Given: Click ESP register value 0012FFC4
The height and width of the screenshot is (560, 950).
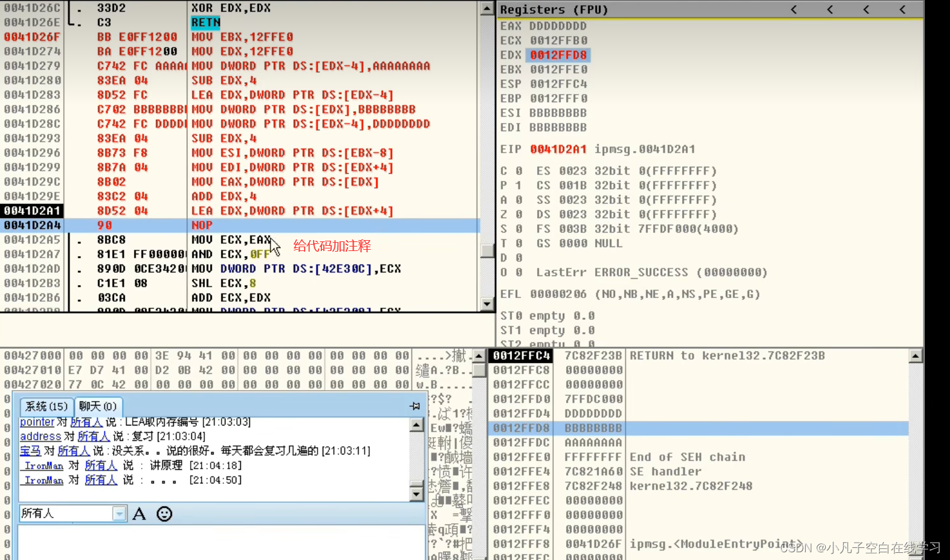Looking at the screenshot, I should (x=558, y=84).
